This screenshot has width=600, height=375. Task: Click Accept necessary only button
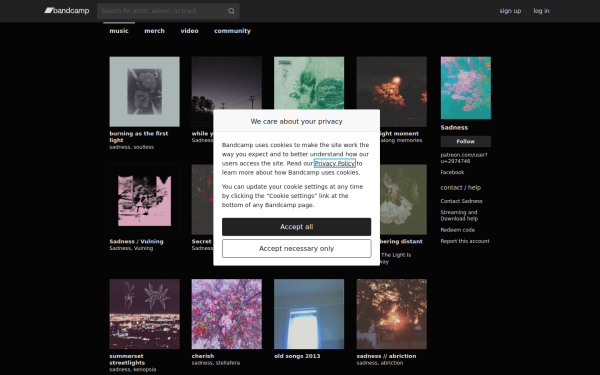(x=297, y=249)
